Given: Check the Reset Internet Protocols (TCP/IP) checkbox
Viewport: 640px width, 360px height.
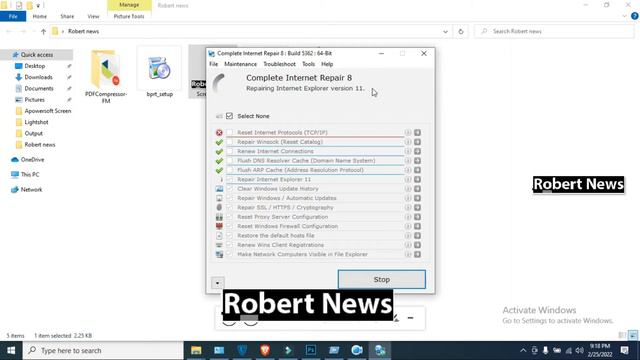Looking at the screenshot, I should (230, 133).
